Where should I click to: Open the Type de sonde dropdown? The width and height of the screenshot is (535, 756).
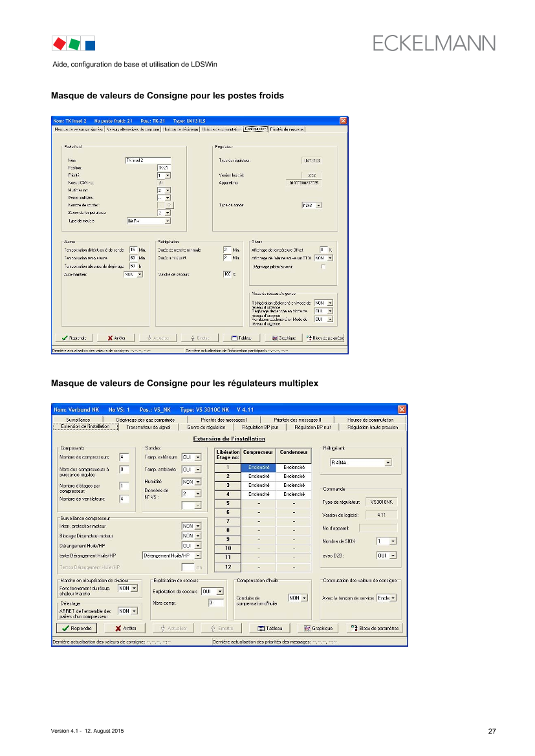tap(318, 206)
